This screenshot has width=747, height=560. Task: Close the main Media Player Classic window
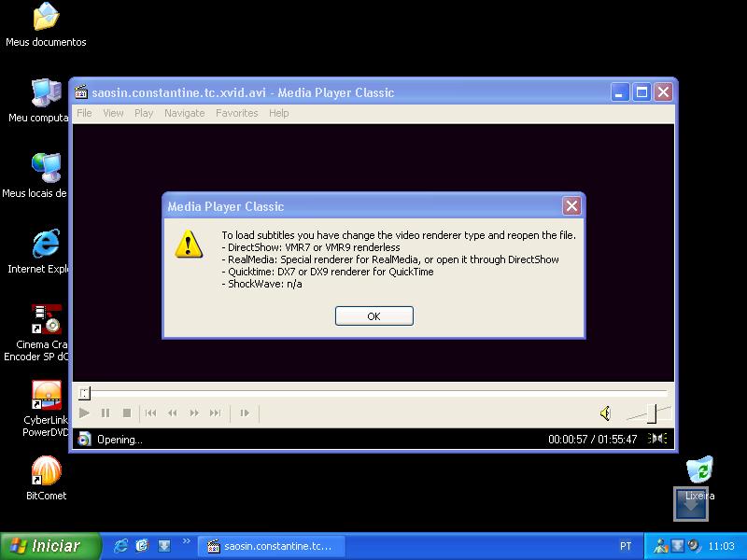pyautogui.click(x=663, y=91)
